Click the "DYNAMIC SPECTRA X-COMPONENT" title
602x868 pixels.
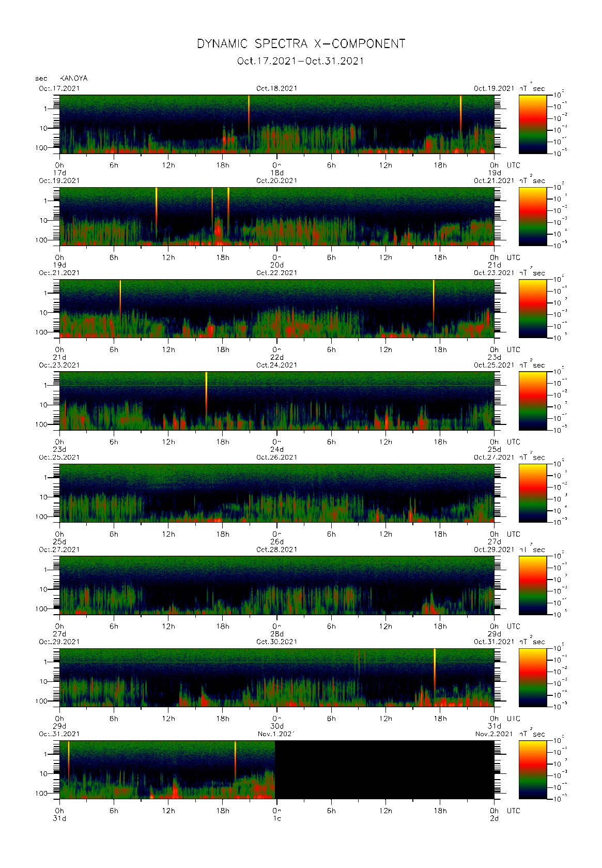[301, 44]
